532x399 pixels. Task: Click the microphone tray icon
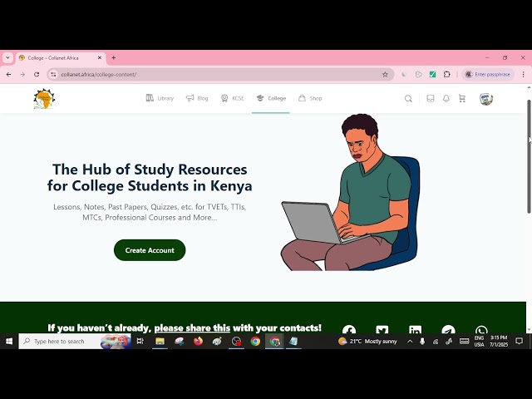point(422,342)
